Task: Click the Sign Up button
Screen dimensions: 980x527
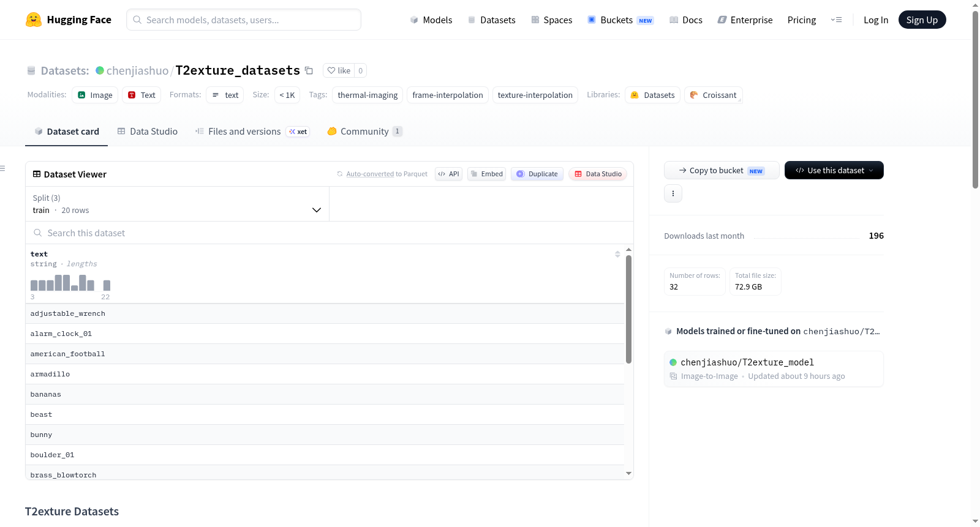Action: (x=922, y=20)
